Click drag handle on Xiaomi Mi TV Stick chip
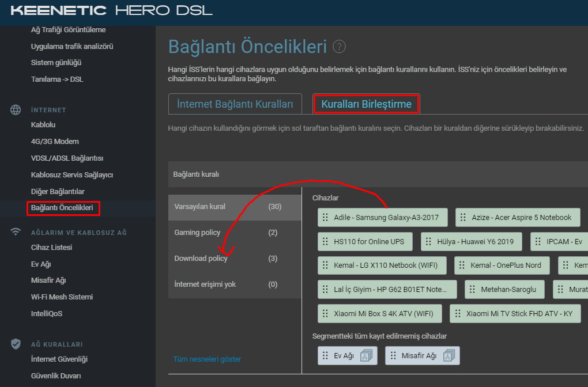Screen dimensions: 588x387 [458, 313]
